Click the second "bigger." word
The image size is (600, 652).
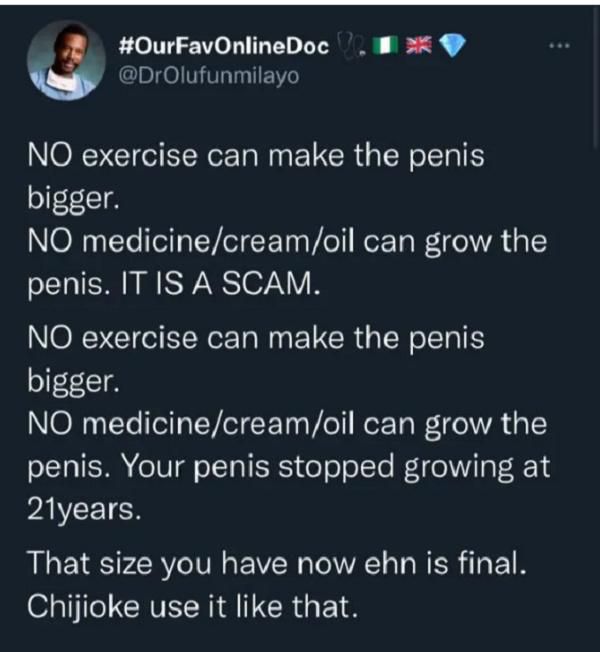[x=75, y=380]
